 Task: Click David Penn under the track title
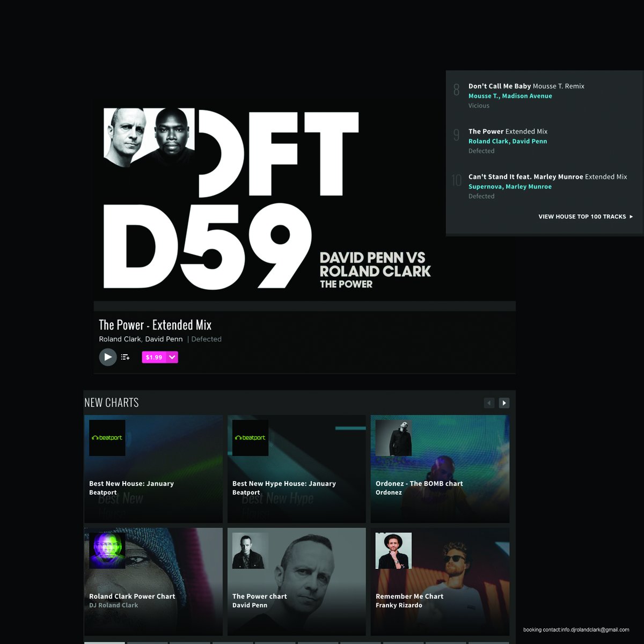pos(164,339)
